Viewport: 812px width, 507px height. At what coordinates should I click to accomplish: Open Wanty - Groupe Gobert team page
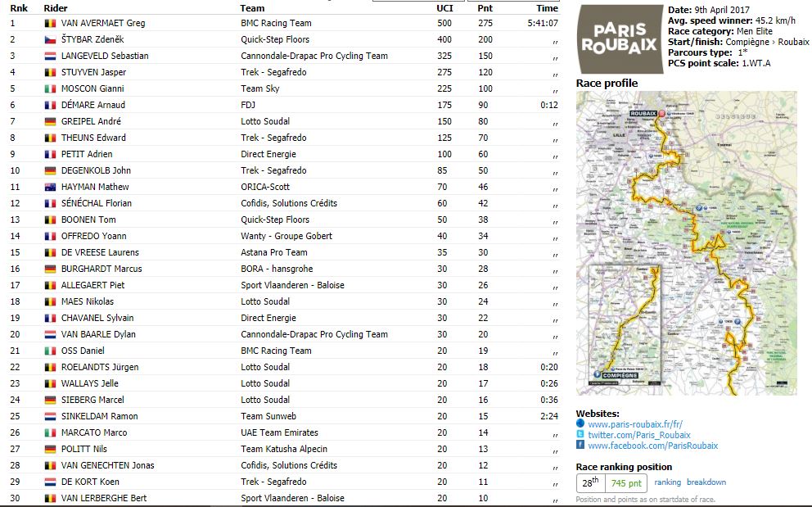[x=286, y=237]
